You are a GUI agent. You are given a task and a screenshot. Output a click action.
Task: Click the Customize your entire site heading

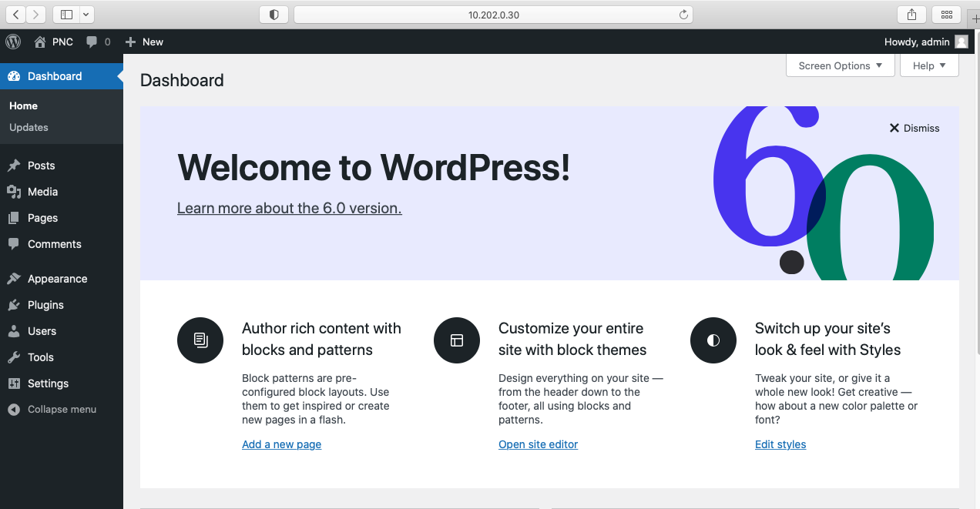pos(572,339)
